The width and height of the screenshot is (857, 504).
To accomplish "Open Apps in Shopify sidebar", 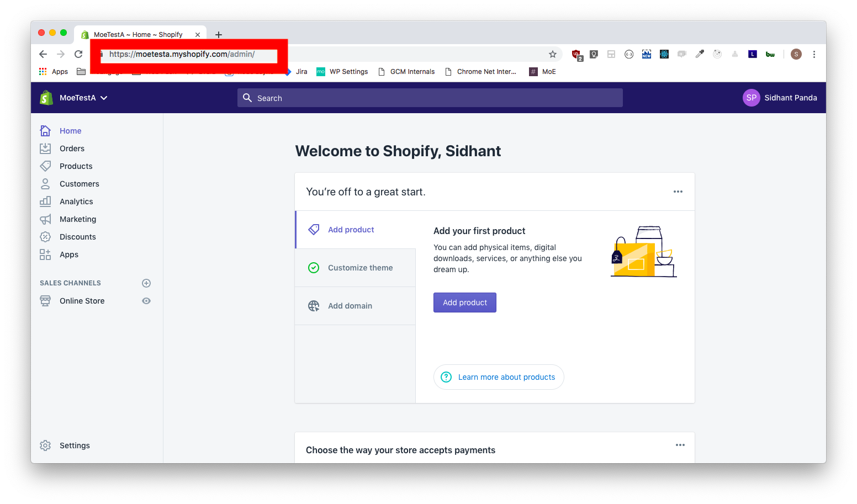I will click(x=68, y=254).
